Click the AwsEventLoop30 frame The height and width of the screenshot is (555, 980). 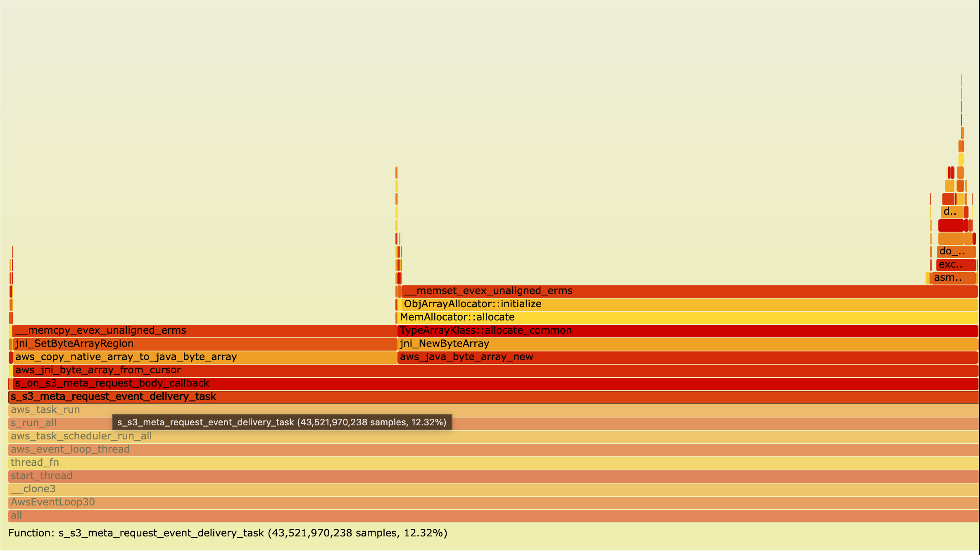click(x=52, y=502)
